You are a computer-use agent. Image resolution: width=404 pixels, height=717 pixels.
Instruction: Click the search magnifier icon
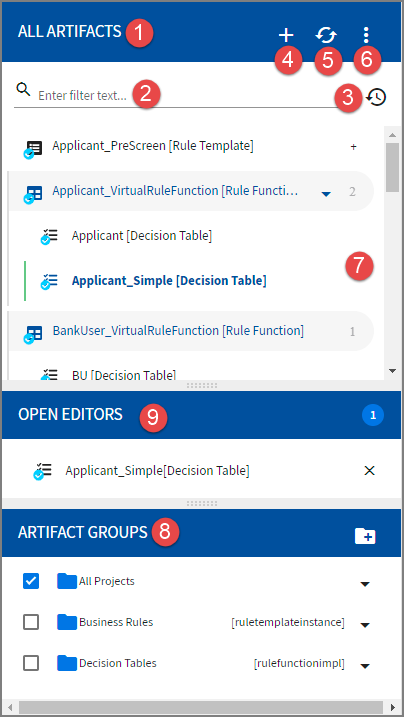tap(23, 88)
